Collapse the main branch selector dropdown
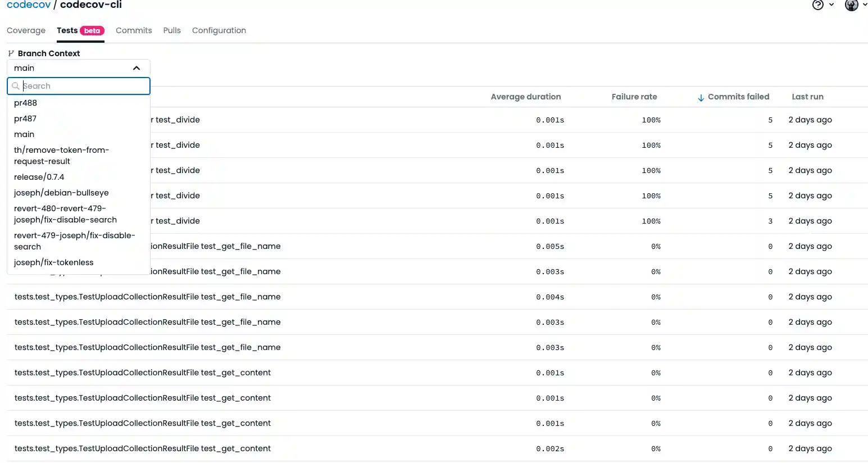The image size is (868, 463). 137,68
